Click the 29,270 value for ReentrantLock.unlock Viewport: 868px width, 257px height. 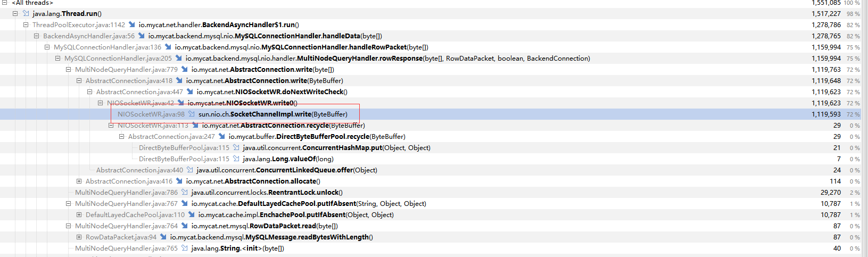click(x=831, y=193)
